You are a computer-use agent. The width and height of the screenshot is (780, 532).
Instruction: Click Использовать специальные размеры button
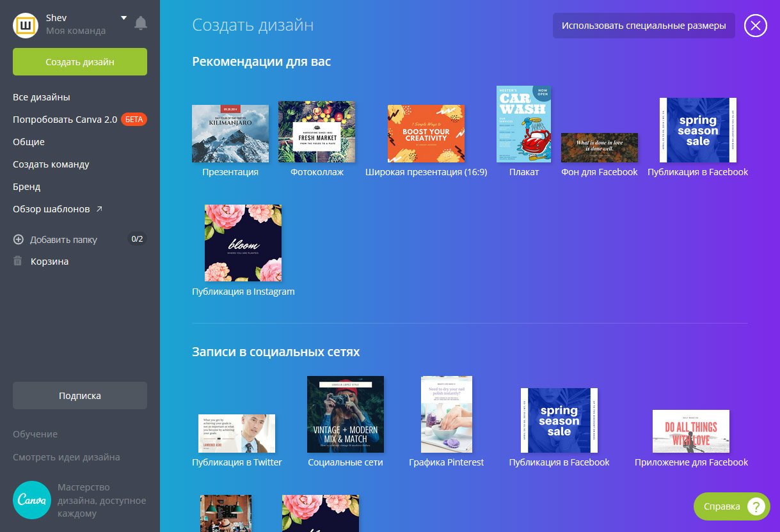pyautogui.click(x=644, y=26)
